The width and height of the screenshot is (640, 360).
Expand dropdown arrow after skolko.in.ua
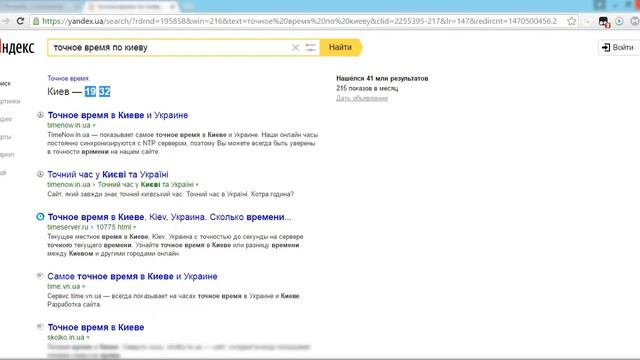(x=88, y=338)
